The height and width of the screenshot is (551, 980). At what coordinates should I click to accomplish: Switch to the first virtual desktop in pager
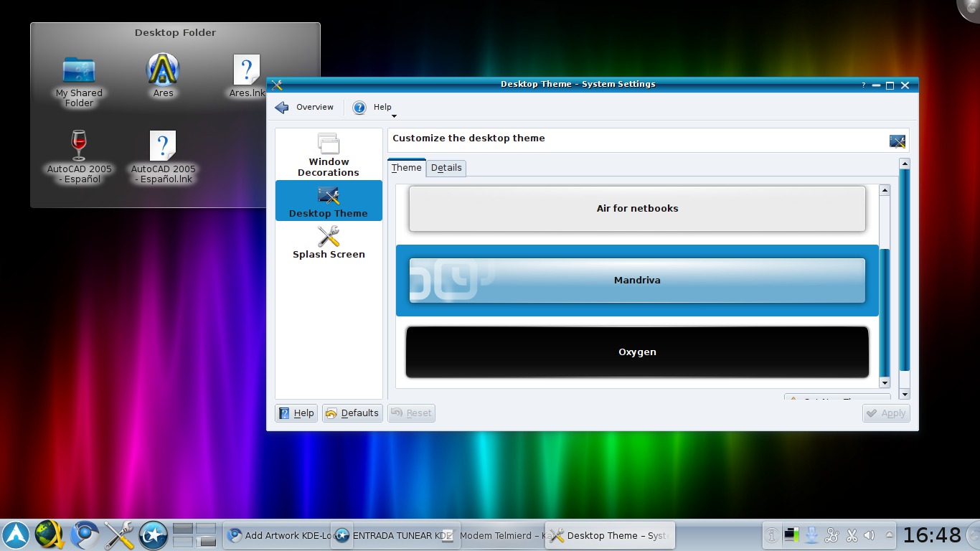(x=184, y=528)
